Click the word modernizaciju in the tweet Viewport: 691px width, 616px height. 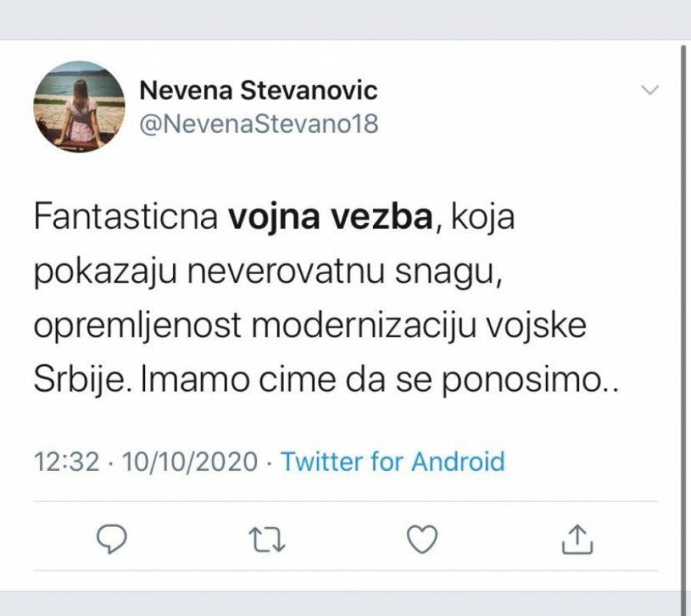382,328
